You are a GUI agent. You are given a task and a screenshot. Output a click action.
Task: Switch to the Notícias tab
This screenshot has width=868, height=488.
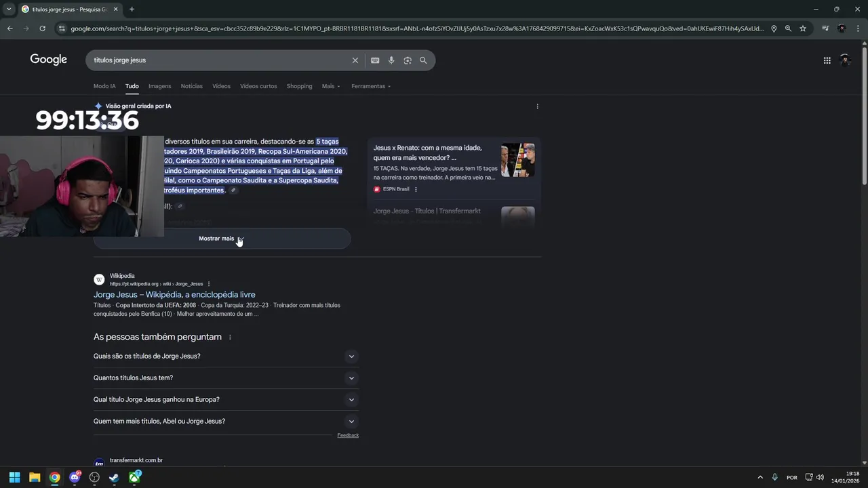coord(192,86)
